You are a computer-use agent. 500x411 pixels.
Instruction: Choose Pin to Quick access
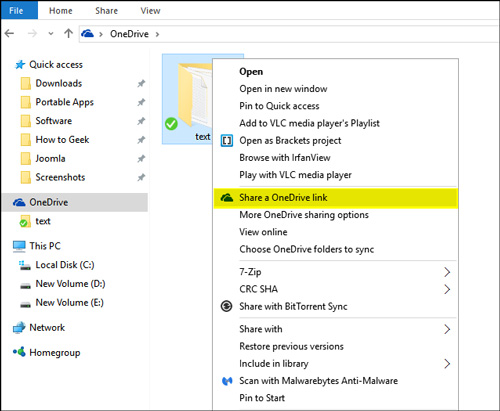click(x=279, y=106)
